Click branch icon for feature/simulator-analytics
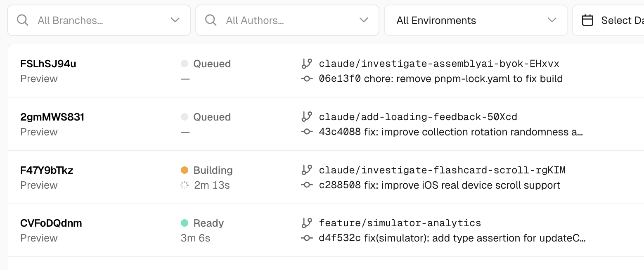Screen dimensions: 644x270 click(306, 223)
